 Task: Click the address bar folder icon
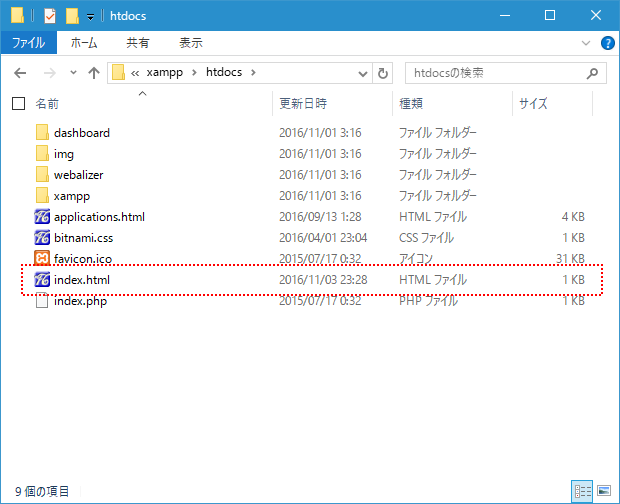point(118,73)
